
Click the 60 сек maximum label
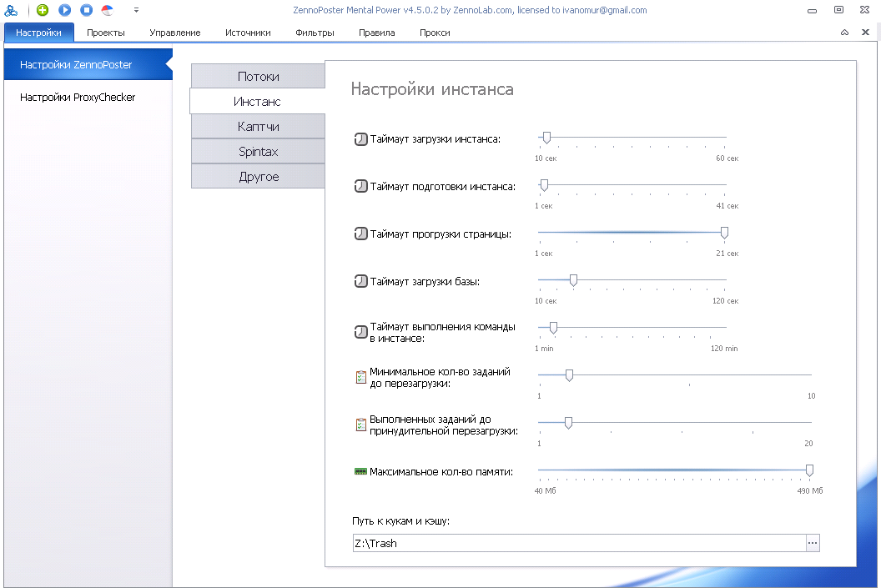pyautogui.click(x=727, y=158)
